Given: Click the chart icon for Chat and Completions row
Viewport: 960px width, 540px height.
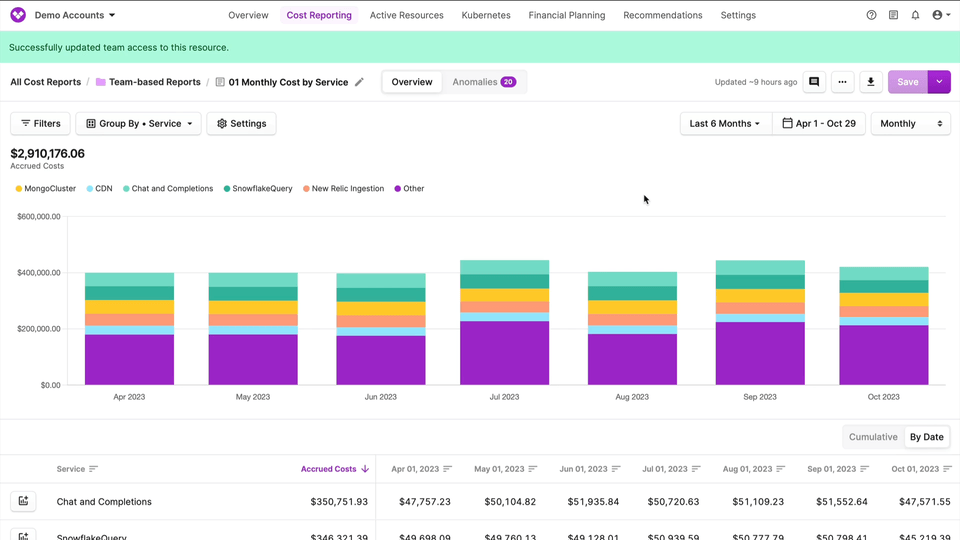Looking at the screenshot, I should pyautogui.click(x=23, y=502).
